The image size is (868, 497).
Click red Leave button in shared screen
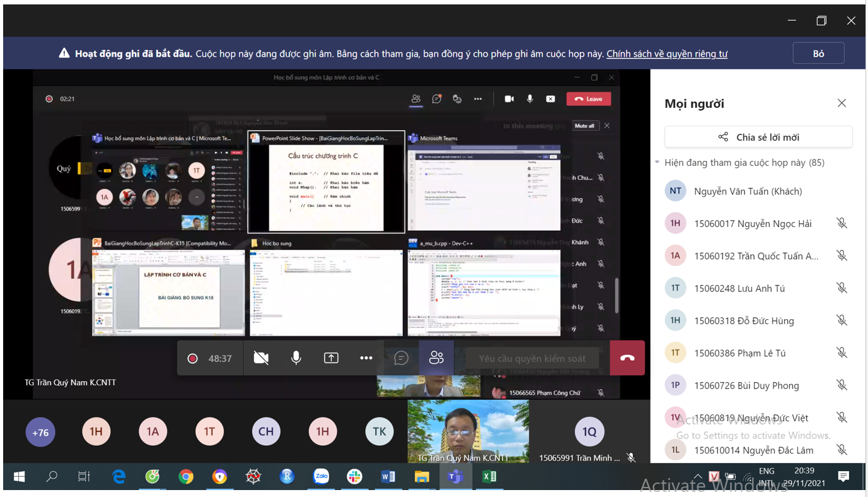click(589, 99)
